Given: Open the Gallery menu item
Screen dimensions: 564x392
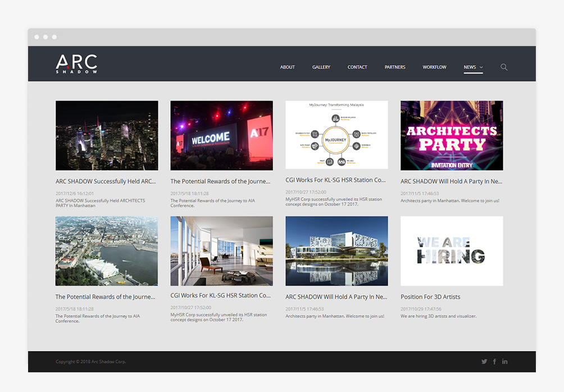Looking at the screenshot, I should point(321,67).
